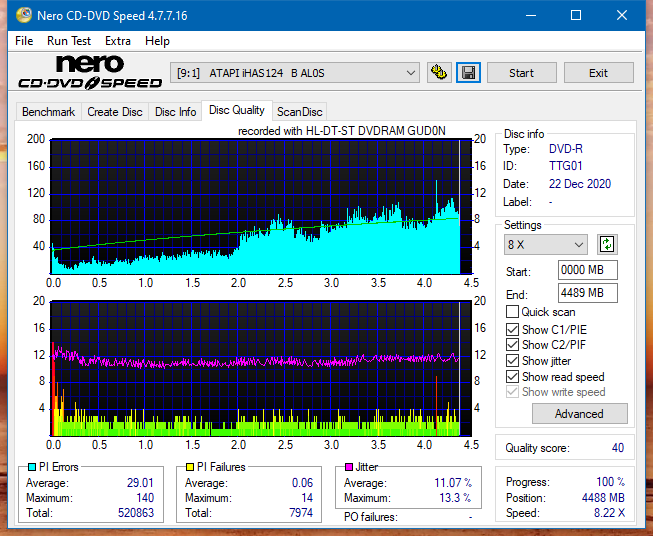Click the speed value 8.22 X
Viewport: 653px width, 536px height.
pyautogui.click(x=609, y=513)
